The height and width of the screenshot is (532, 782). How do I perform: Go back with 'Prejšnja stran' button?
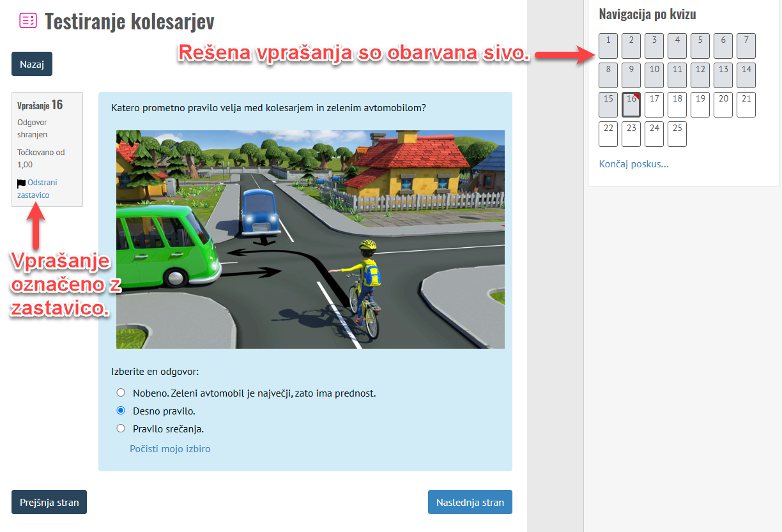coord(49,502)
